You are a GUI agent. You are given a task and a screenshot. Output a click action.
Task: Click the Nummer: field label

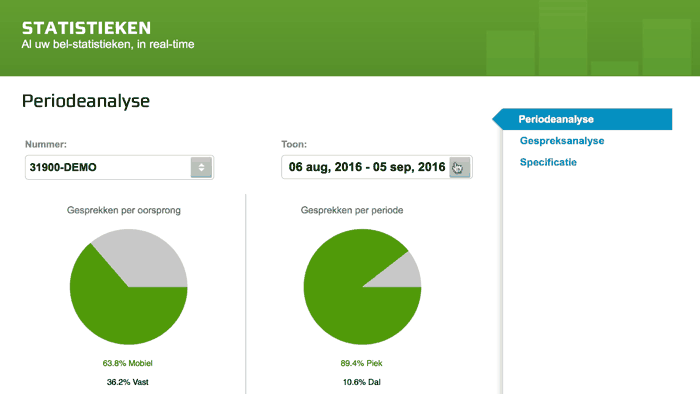[46, 144]
